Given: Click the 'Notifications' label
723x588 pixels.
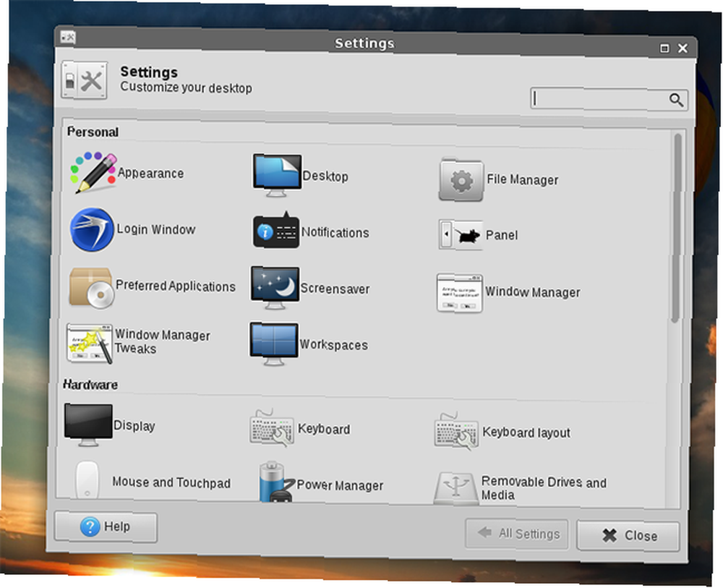Looking at the screenshot, I should click(335, 232).
